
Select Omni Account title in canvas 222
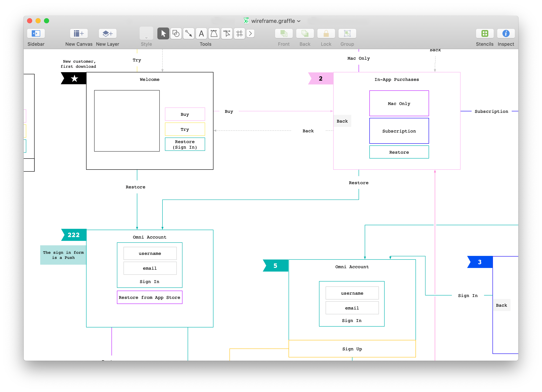click(x=150, y=237)
